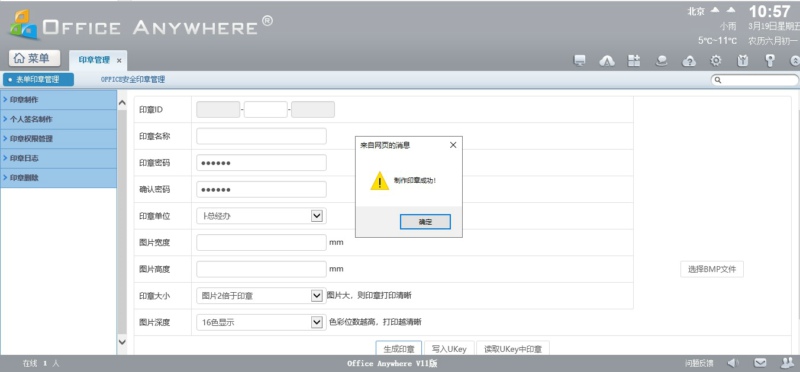Expand the 印章大小 dropdown list
The height and width of the screenshot is (372, 800).
(261, 295)
